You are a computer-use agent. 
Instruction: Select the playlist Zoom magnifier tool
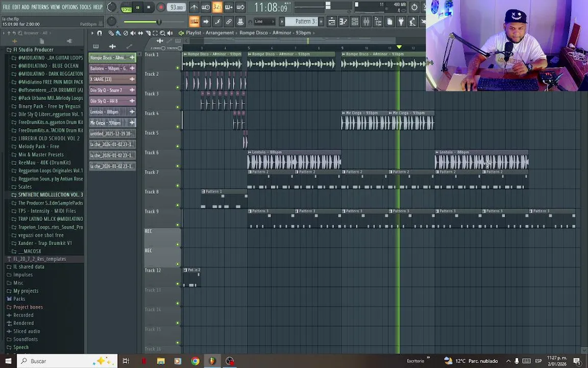pyautogui.click(x=163, y=33)
